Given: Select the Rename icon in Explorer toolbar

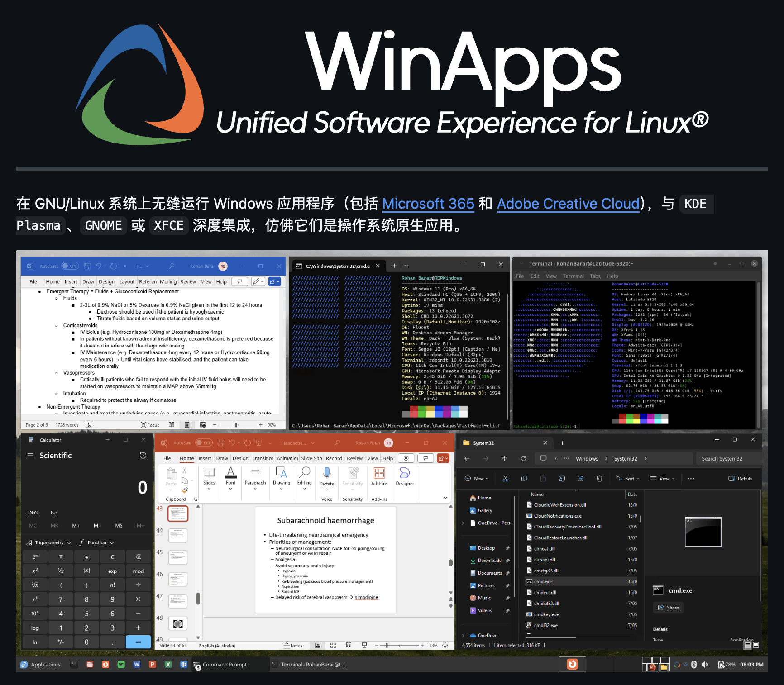Looking at the screenshot, I should 562,478.
